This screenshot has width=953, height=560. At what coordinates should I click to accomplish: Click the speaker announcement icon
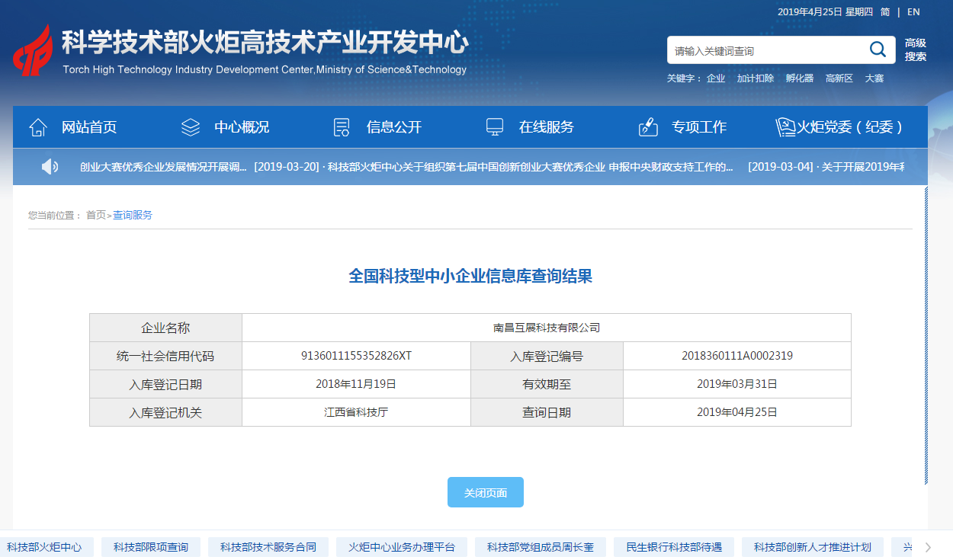coord(50,166)
